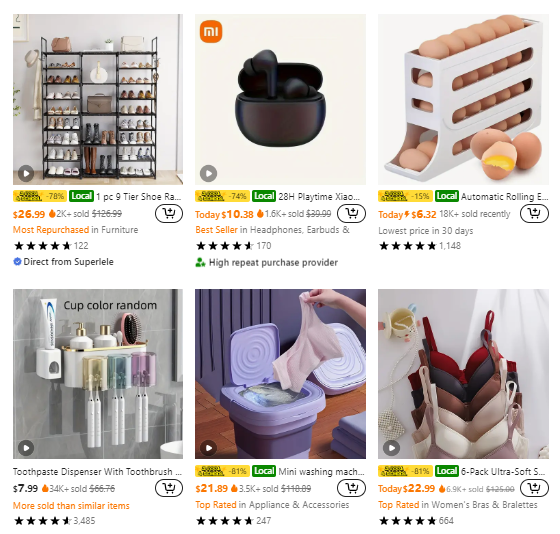Viewport: 560px width, 534px height.
Task: Add 6-Pack Ultra-Soft bras to cart
Action: pos(534,488)
